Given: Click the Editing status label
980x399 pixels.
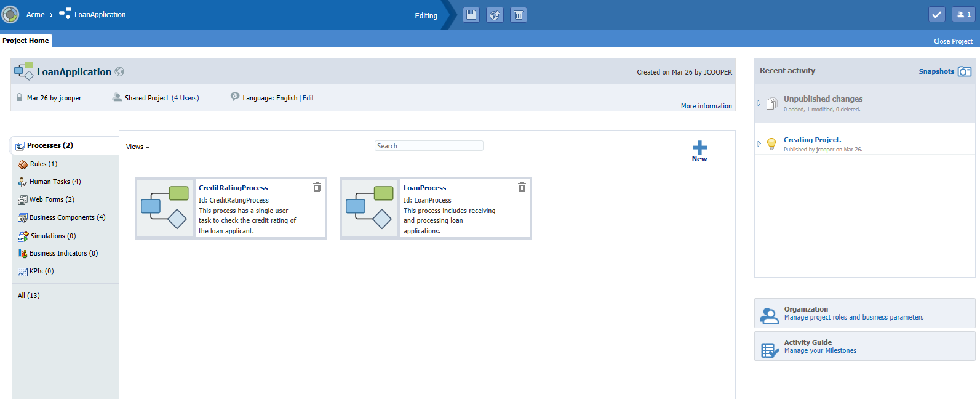Looking at the screenshot, I should pos(426,16).
